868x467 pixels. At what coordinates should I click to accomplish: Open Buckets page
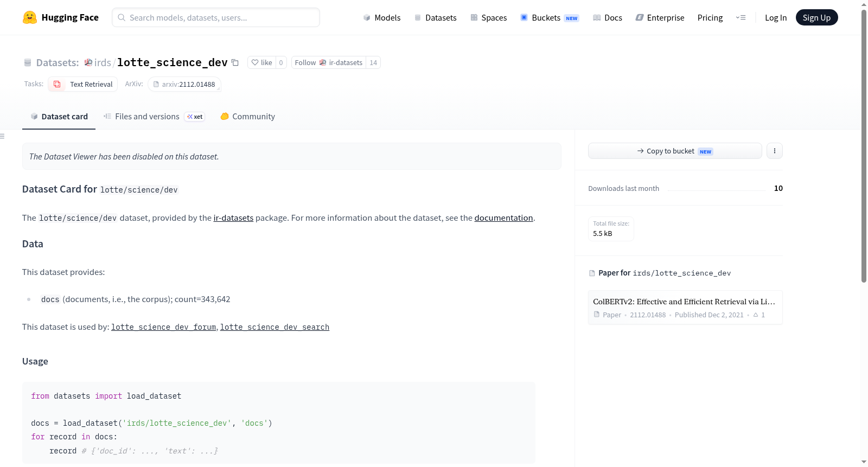[x=550, y=17]
